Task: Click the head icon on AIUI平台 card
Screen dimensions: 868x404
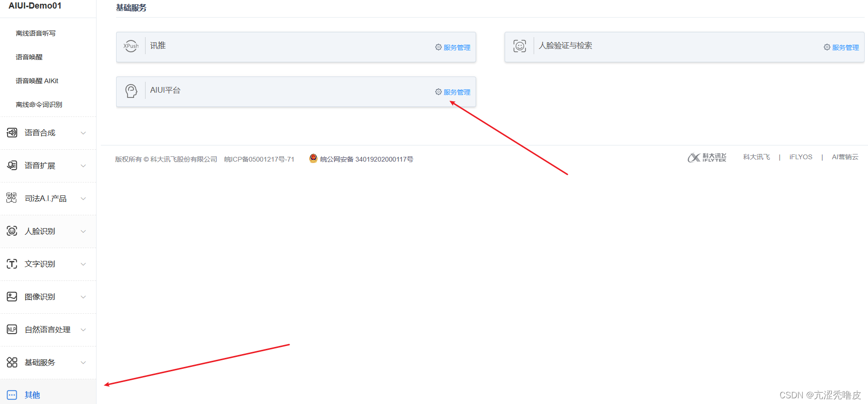Action: (x=131, y=90)
